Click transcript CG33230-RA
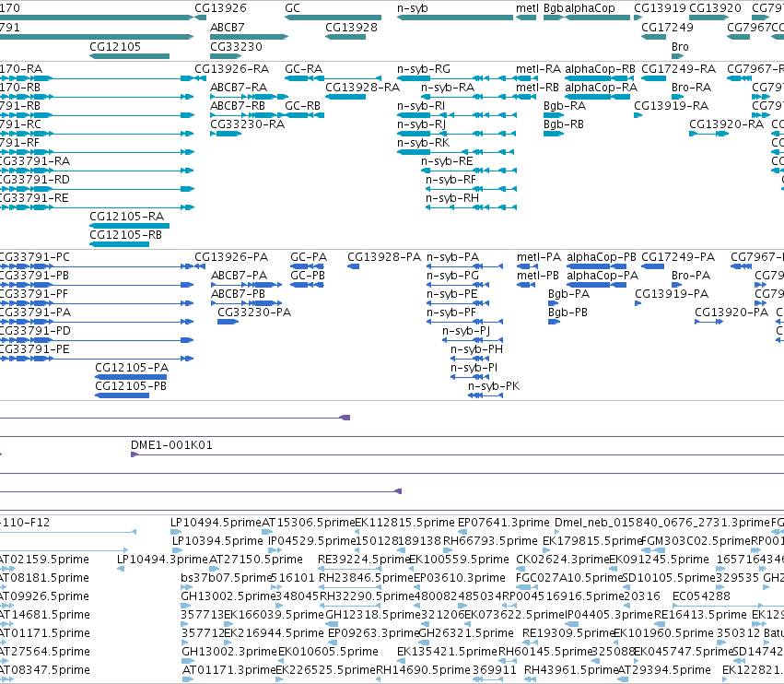784x684 pixels. pos(248,124)
